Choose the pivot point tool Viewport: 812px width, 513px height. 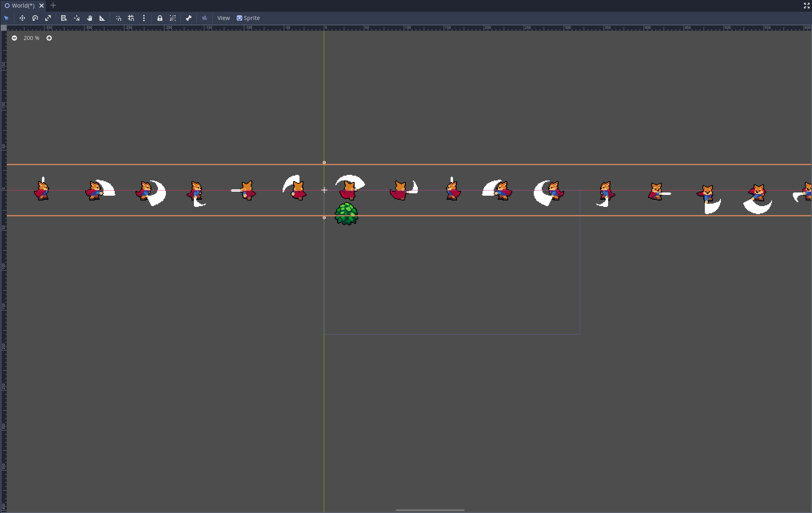tap(77, 18)
